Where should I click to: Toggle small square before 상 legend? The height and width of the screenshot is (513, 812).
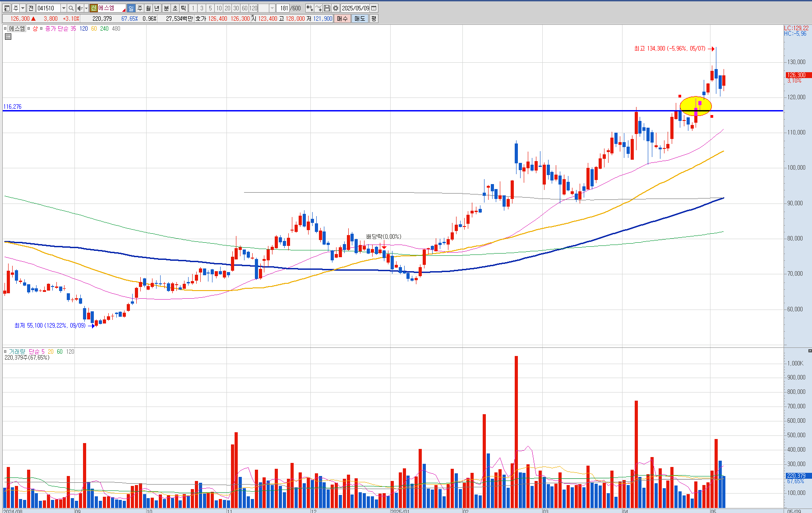pyautogui.click(x=29, y=28)
